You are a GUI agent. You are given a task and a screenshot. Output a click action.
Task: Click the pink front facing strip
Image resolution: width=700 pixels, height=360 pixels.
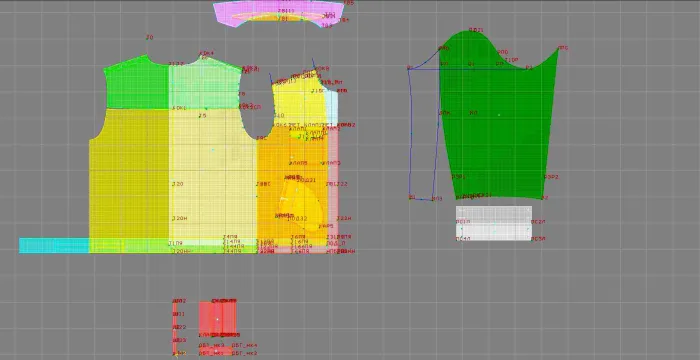pos(333,188)
